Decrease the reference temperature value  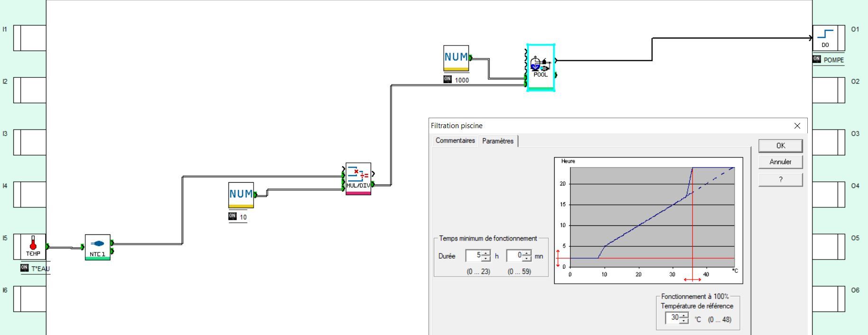pyautogui.click(x=684, y=321)
